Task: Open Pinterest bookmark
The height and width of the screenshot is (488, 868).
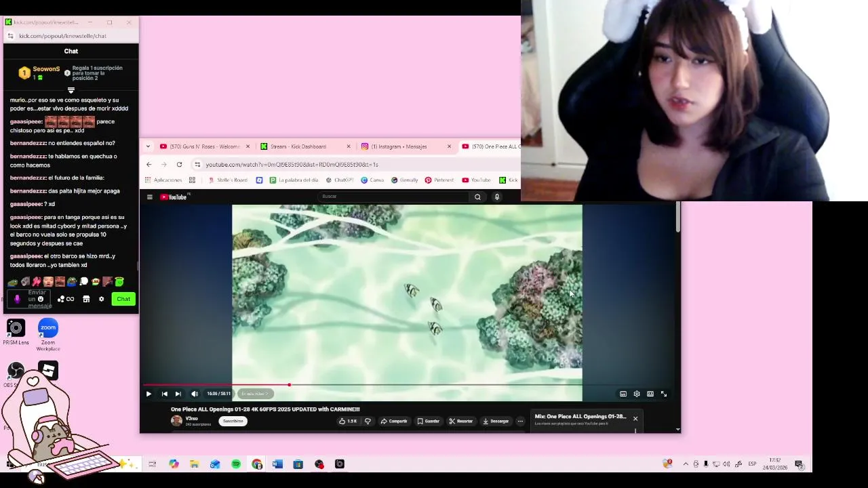Action: tap(439, 180)
